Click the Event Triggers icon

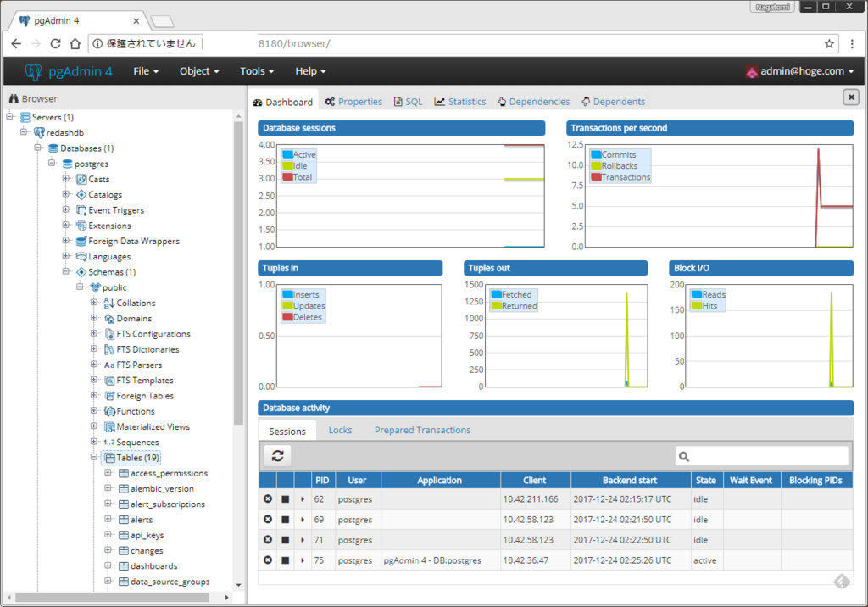coord(81,210)
